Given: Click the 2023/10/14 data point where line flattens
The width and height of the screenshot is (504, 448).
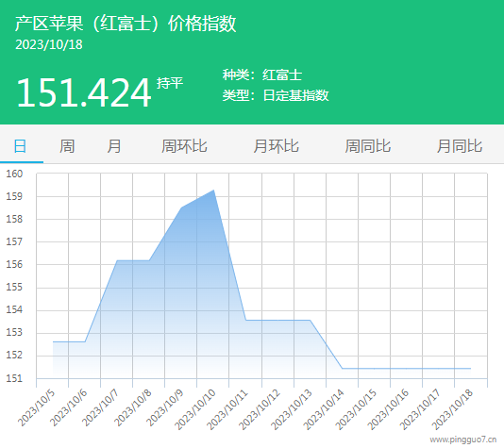Looking at the screenshot, I should tap(343, 369).
